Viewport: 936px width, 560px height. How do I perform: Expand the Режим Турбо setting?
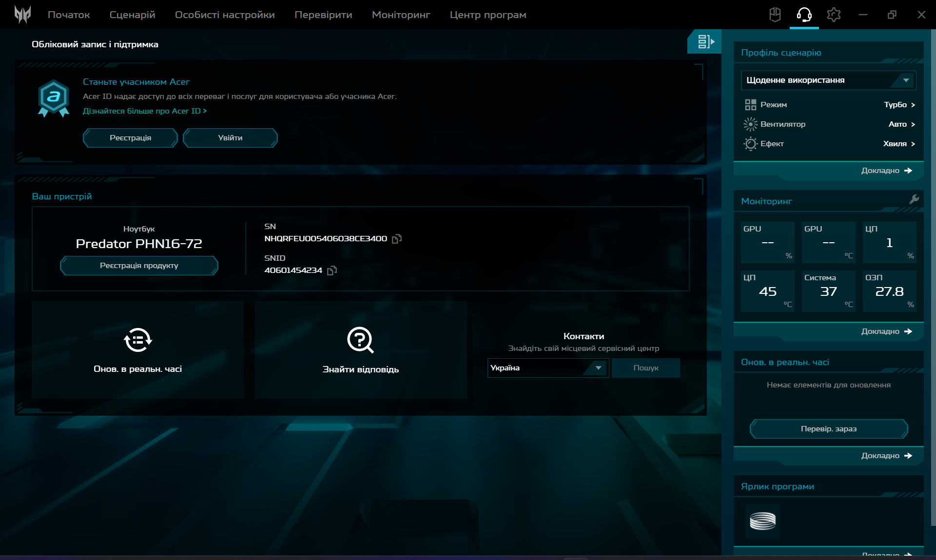coord(899,105)
